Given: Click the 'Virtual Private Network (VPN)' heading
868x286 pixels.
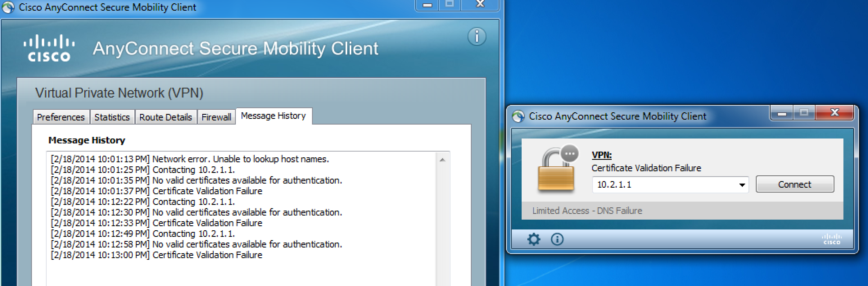Looking at the screenshot, I should pos(119,93).
